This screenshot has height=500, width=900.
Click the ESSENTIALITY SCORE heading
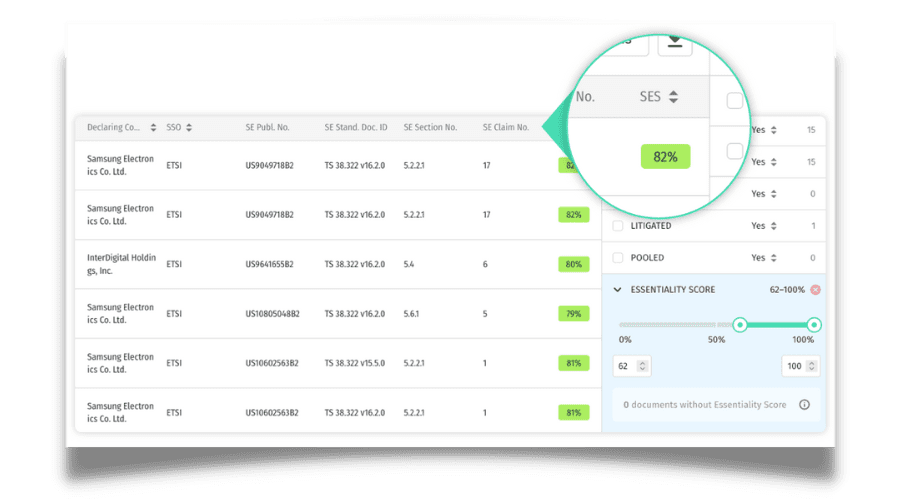point(673,290)
